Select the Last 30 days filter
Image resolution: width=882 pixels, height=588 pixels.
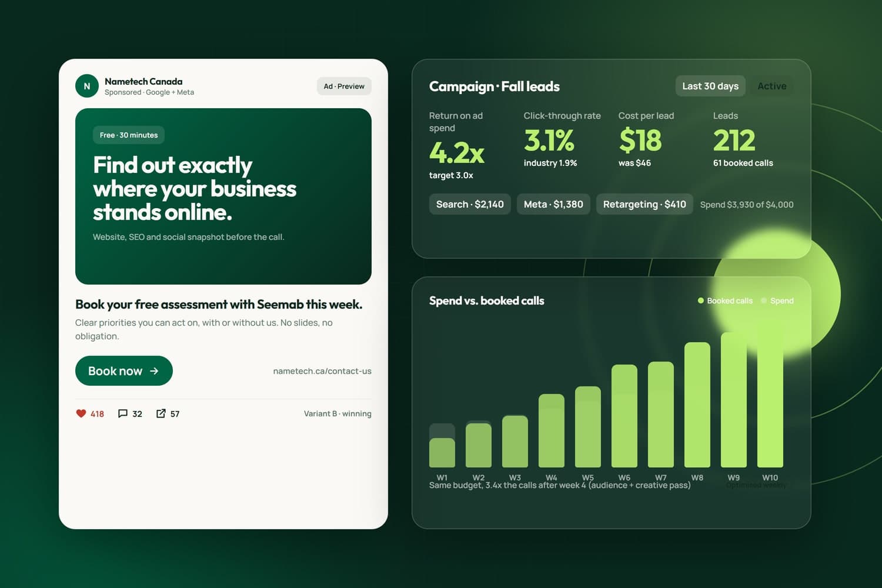coord(710,86)
